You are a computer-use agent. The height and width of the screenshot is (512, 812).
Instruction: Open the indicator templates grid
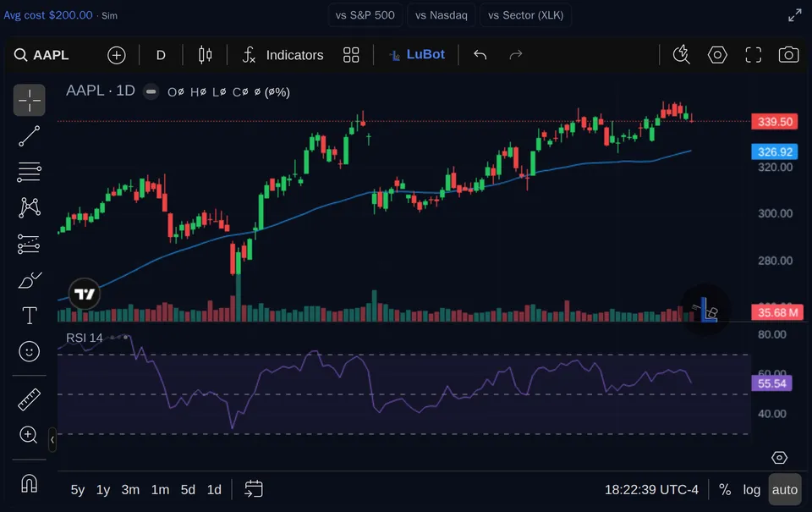351,55
